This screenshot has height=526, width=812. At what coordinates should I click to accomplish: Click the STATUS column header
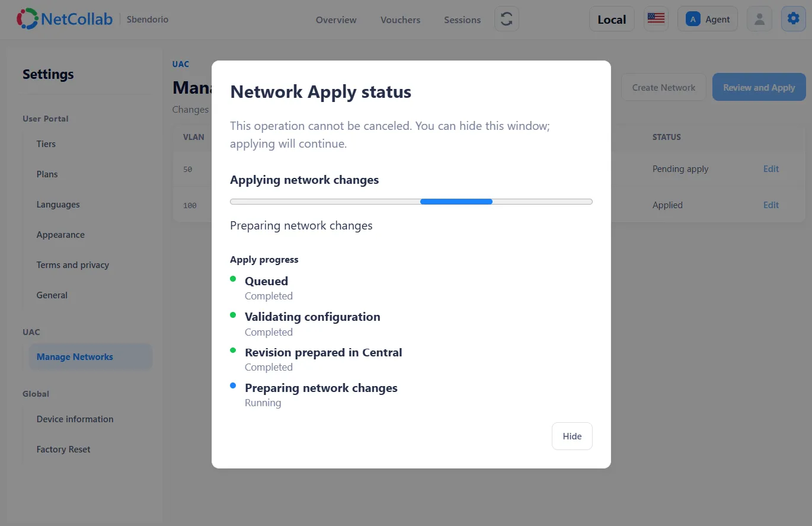coord(667,137)
